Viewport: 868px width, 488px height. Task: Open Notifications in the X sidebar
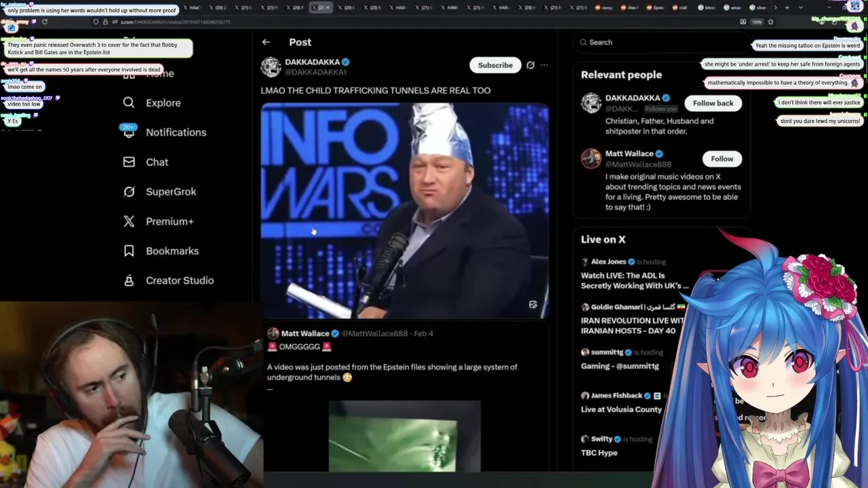[x=176, y=132]
